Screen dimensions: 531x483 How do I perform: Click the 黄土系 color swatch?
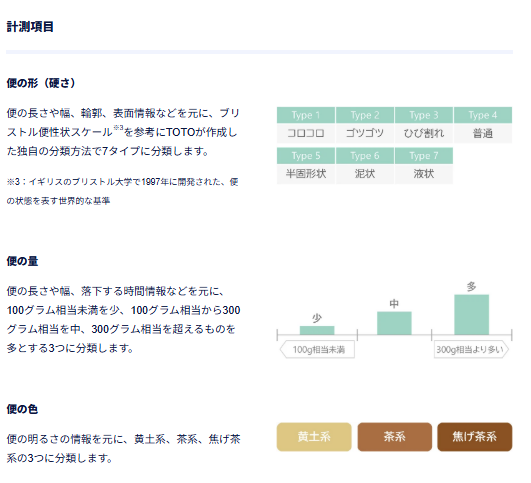(x=314, y=437)
